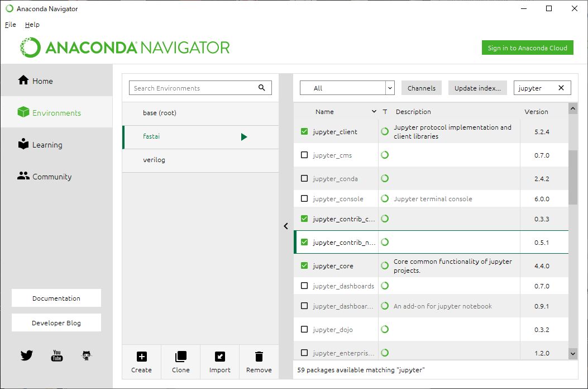Click the Description column header
Screen dimensions: 588x389
click(413, 112)
